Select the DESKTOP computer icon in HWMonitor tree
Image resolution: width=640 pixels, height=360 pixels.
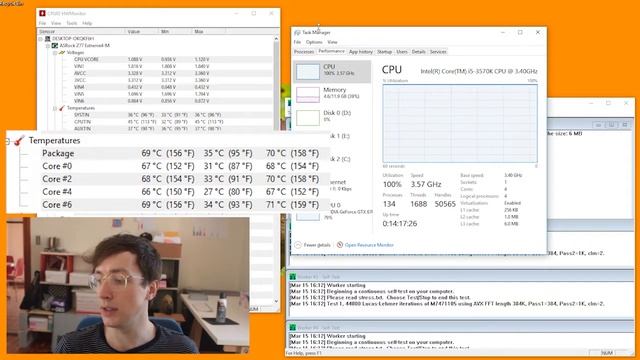[x=48, y=39]
